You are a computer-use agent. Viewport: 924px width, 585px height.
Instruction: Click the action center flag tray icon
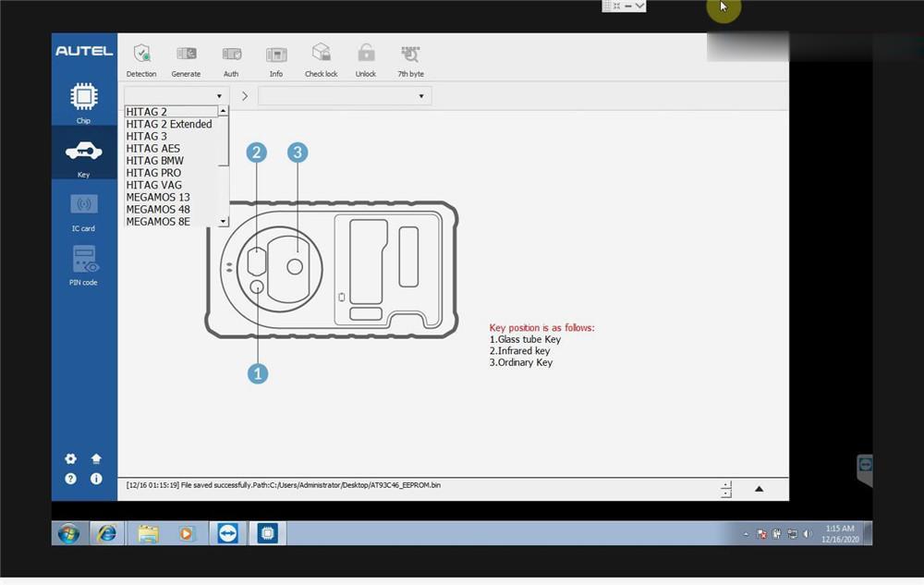(762, 534)
